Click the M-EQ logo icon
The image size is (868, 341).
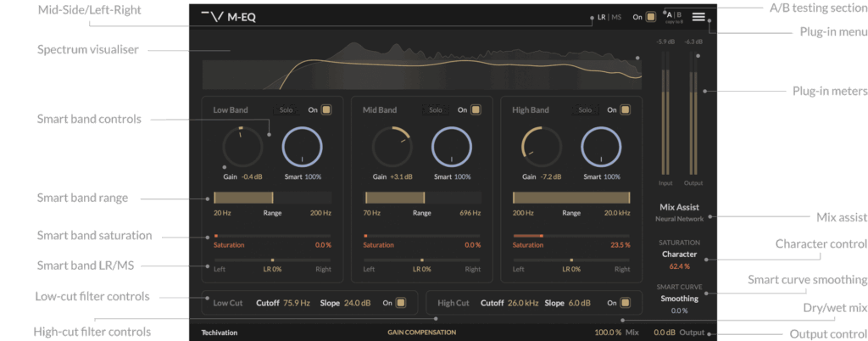(x=213, y=16)
